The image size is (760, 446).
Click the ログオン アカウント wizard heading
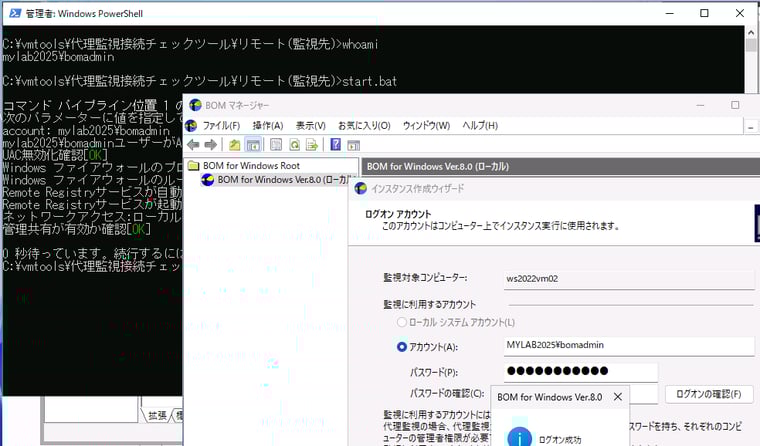click(x=398, y=214)
